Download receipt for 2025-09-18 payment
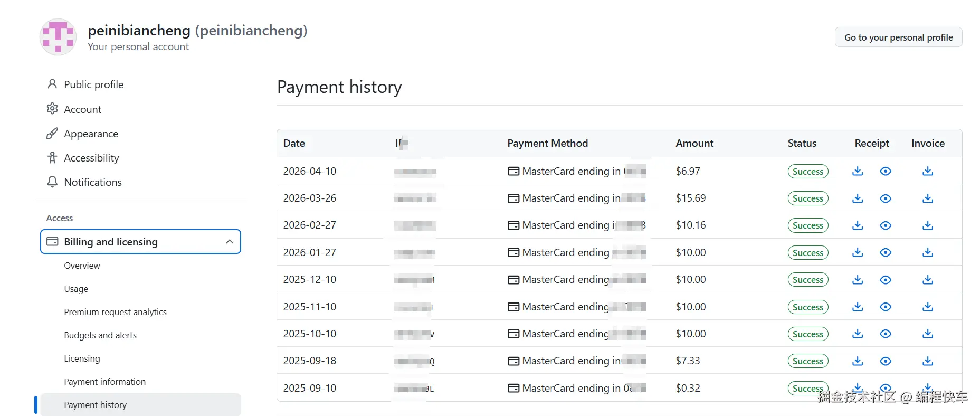The width and height of the screenshot is (980, 416). (858, 361)
